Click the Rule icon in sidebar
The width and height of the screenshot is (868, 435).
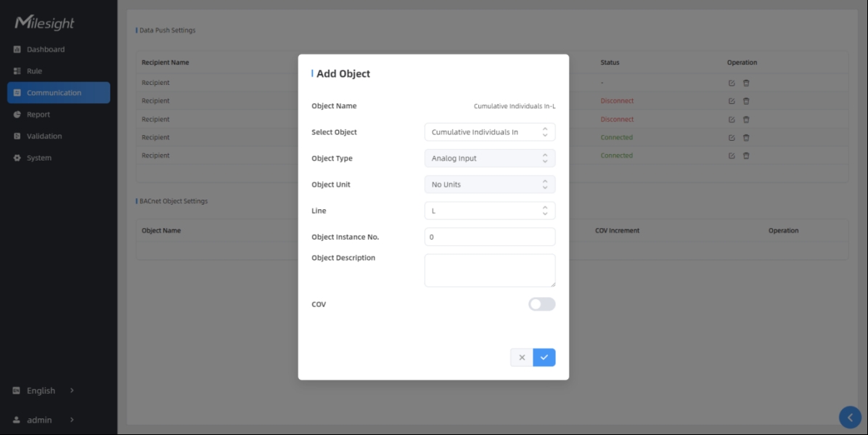pyautogui.click(x=17, y=71)
